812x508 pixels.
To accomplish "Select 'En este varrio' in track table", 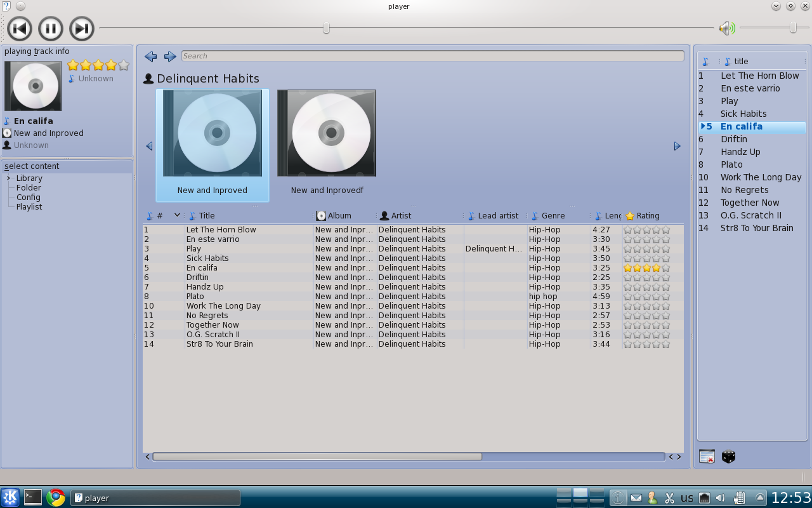I will [213, 239].
